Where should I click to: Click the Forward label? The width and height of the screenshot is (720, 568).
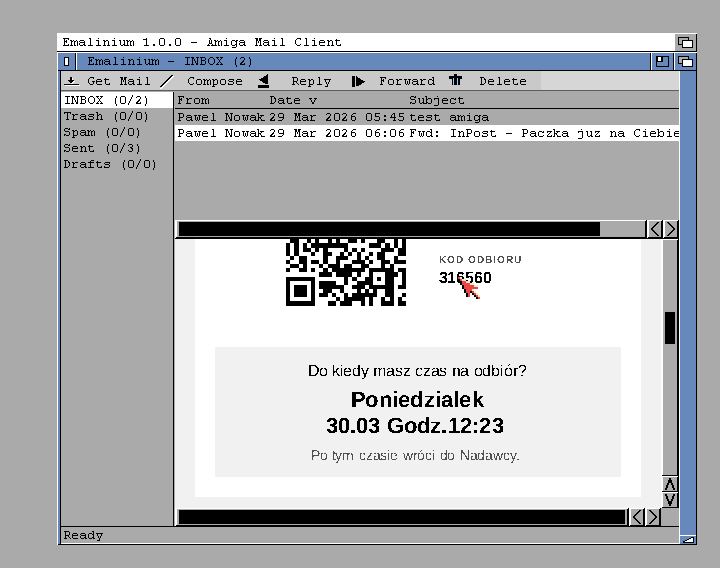point(407,81)
